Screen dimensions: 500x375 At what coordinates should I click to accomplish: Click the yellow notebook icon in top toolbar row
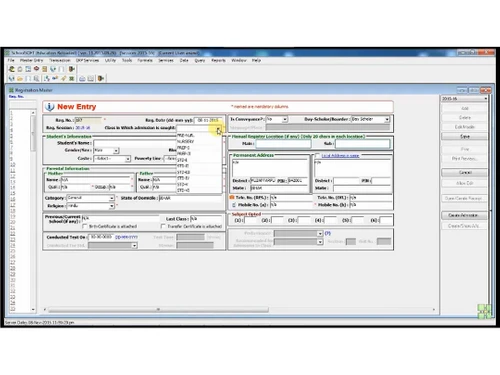44,69
